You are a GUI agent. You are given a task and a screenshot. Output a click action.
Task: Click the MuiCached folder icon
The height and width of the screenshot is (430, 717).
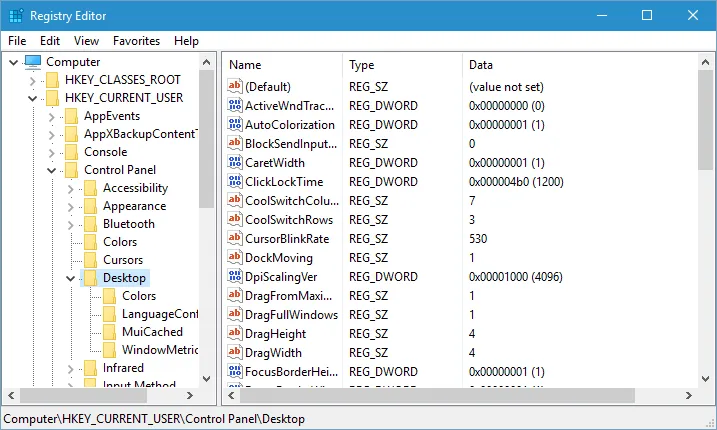point(109,332)
